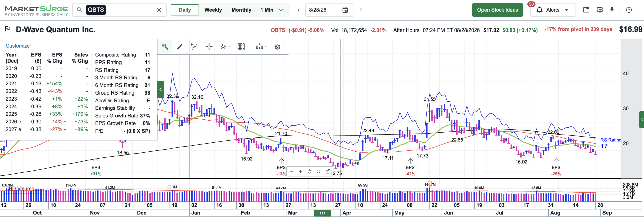Flag D-Wave Quantum with the flag icon
Viewport: 644px width, 217px height.
pos(7,29)
